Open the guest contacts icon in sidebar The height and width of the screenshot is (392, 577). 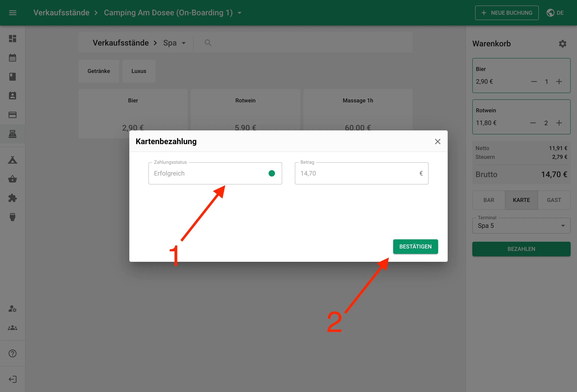pyautogui.click(x=12, y=96)
